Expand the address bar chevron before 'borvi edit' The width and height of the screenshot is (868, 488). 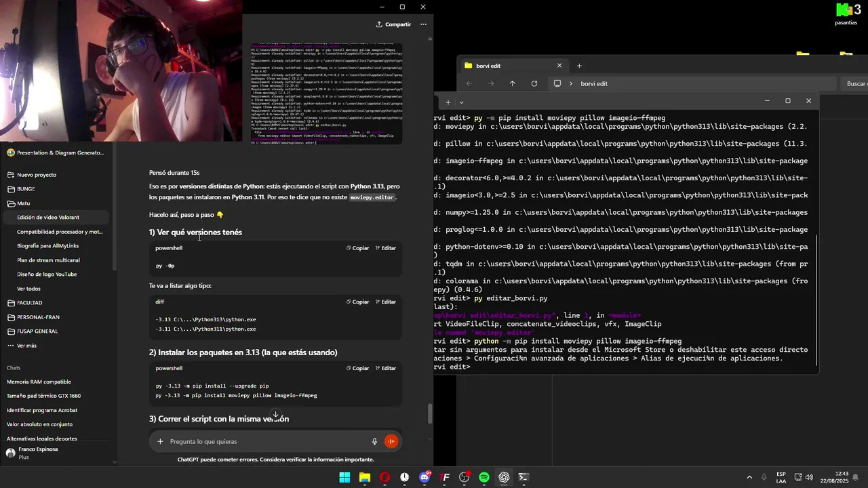[x=571, y=83]
